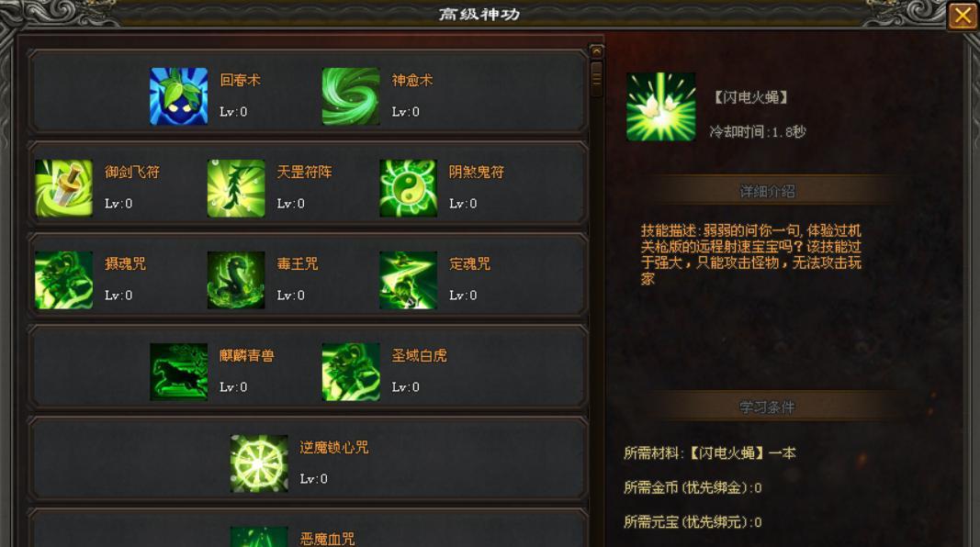Open the 学习条件 section header
980x547 pixels.
pos(768,407)
